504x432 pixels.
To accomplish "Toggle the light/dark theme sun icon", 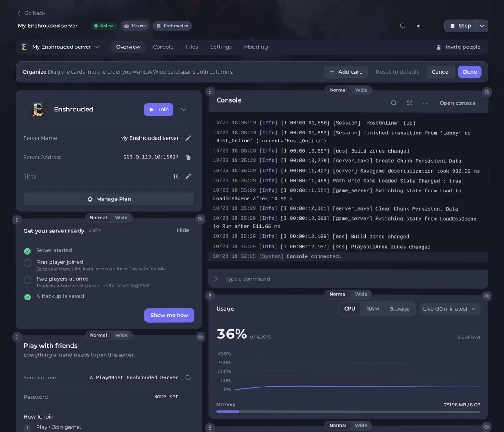I will pos(418,26).
